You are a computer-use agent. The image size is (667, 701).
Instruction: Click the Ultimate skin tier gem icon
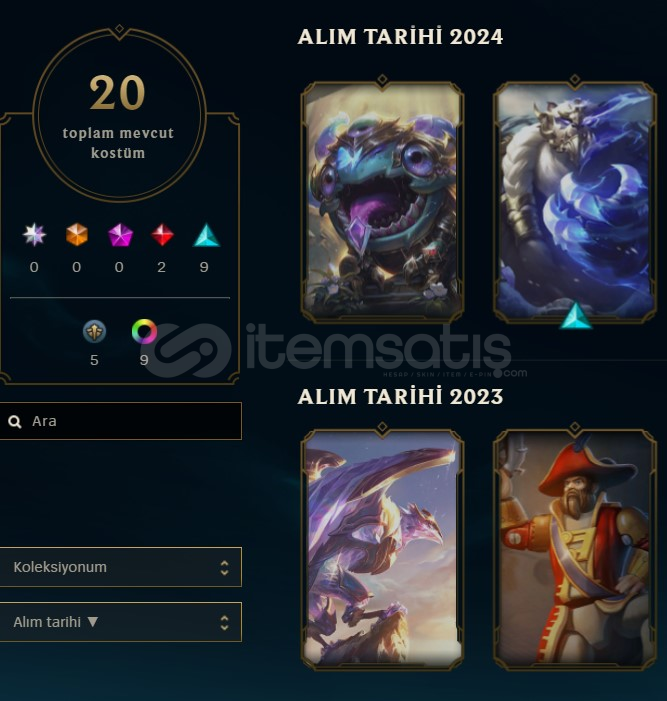[x=34, y=235]
